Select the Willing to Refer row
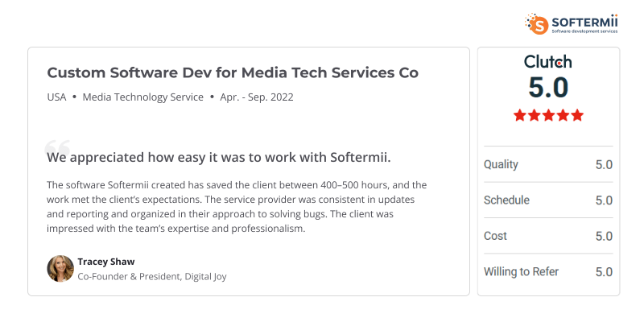The width and height of the screenshot is (644, 322). (547, 272)
